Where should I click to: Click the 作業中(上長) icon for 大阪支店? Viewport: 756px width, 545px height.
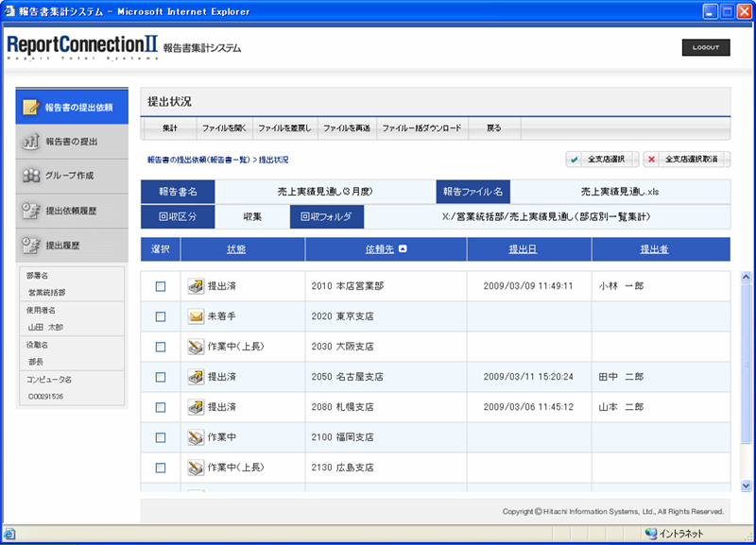(x=196, y=347)
